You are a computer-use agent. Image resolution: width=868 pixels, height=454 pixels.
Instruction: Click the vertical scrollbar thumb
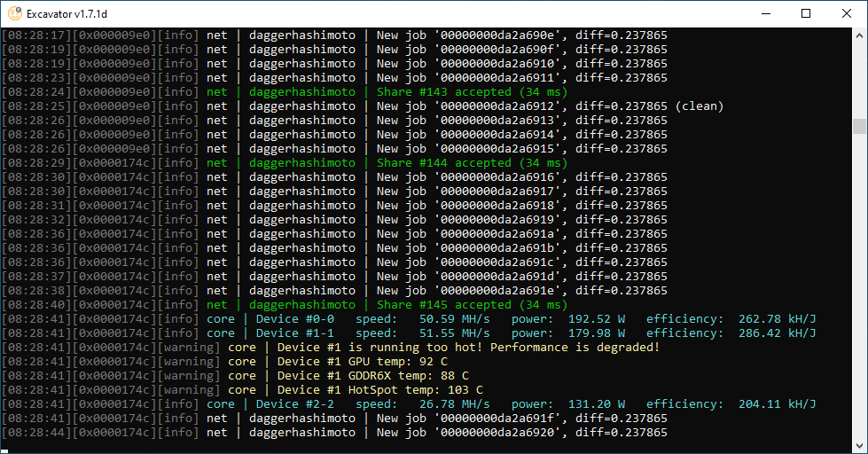click(x=859, y=126)
